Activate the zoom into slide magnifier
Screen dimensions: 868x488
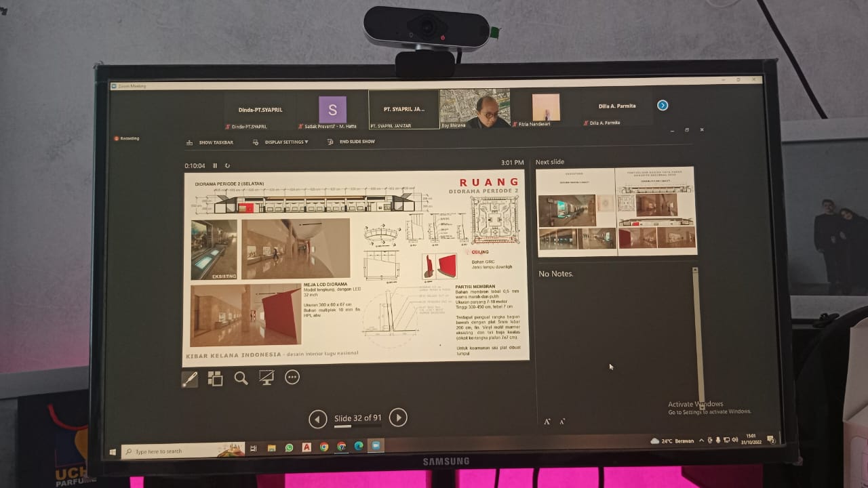(x=241, y=378)
